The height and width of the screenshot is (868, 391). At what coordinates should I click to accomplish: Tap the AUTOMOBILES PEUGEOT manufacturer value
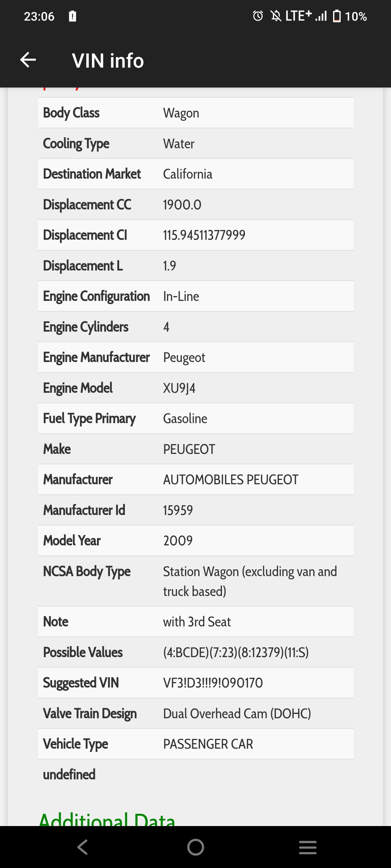click(231, 480)
